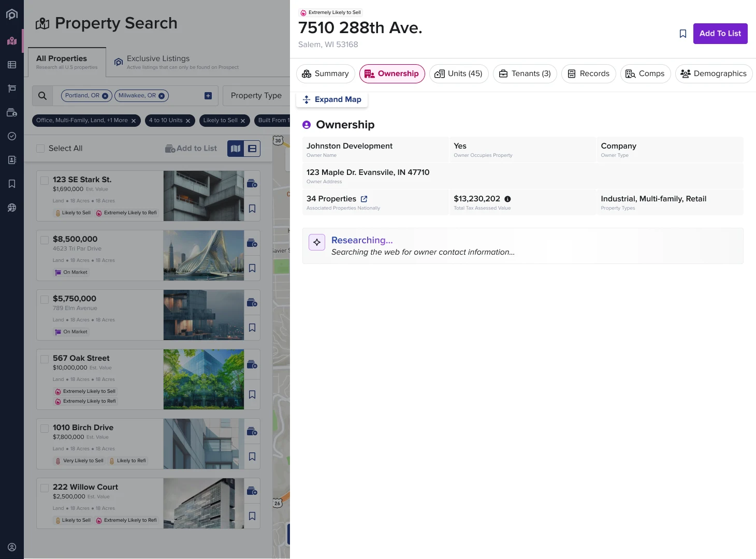Click the search magnifier icon
The image size is (756, 559).
click(x=42, y=96)
